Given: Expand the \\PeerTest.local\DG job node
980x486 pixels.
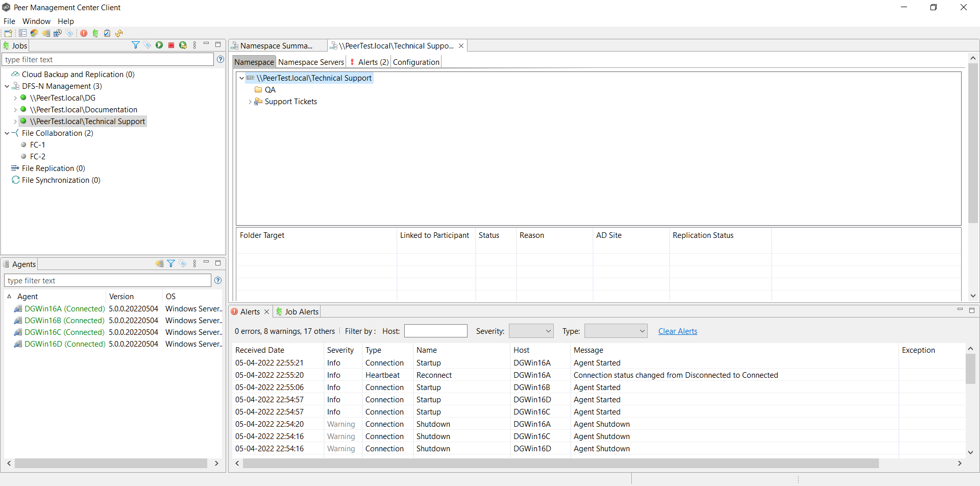Looking at the screenshot, I should pos(15,98).
